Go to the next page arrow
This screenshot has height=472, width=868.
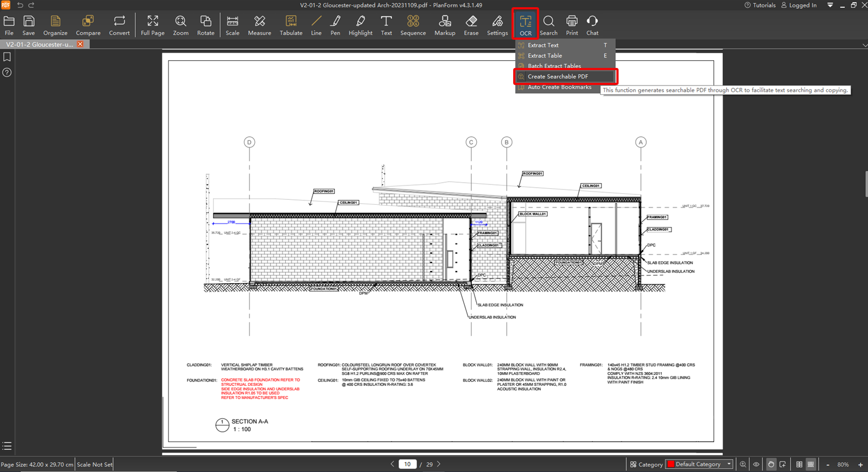[x=439, y=464]
